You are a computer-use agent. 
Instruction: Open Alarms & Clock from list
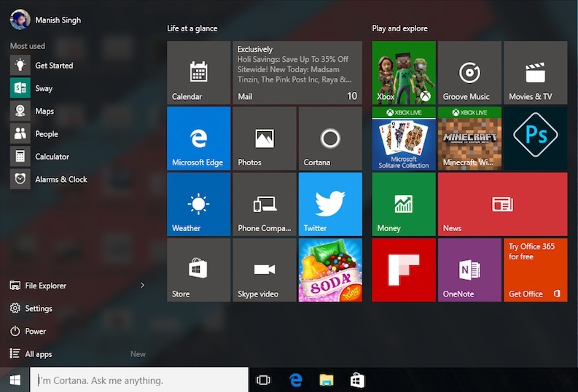[49, 179]
